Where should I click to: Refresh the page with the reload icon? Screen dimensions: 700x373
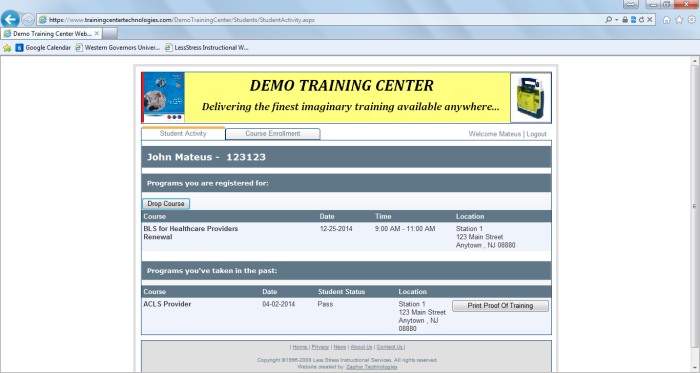click(641, 20)
